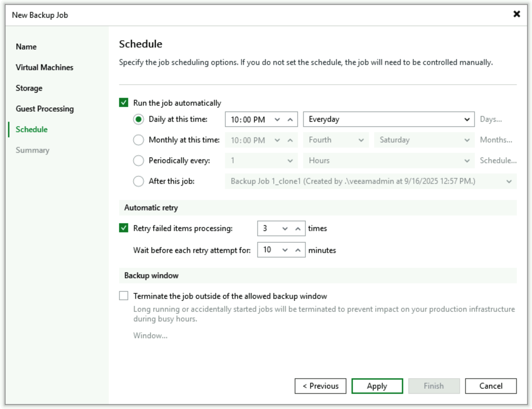
Task: Uncheck Run the job automatically
Action: coord(124,103)
